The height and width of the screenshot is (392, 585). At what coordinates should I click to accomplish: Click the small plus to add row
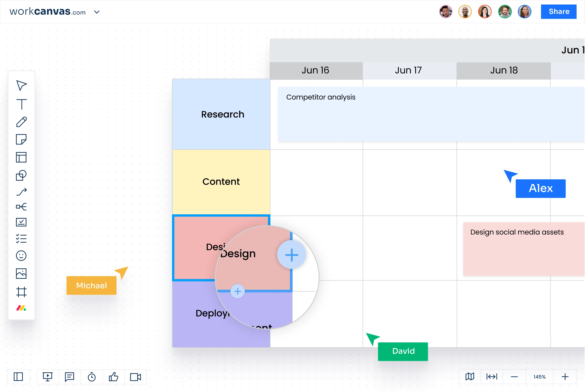(238, 292)
